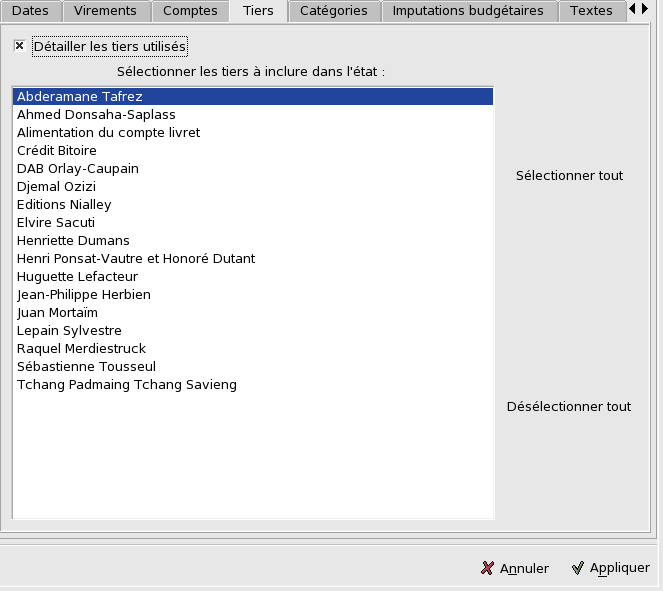
Task: Click the left tab-scroll arrow
Action: click(x=632, y=8)
